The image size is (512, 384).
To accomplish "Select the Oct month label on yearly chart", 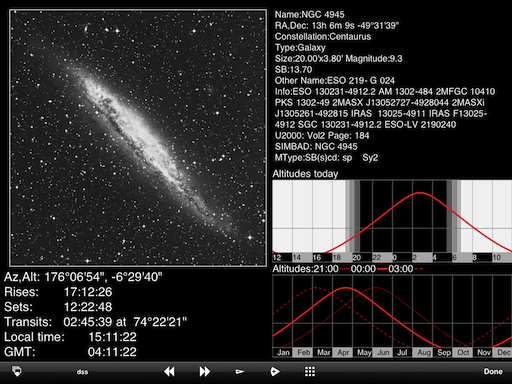I will 463,353.
